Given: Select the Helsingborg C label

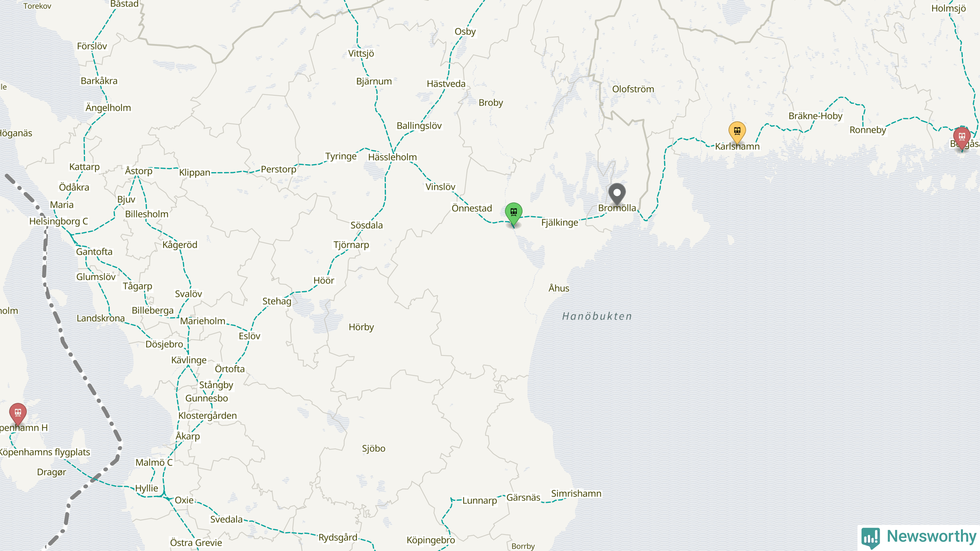Looking at the screenshot, I should click(x=59, y=221).
